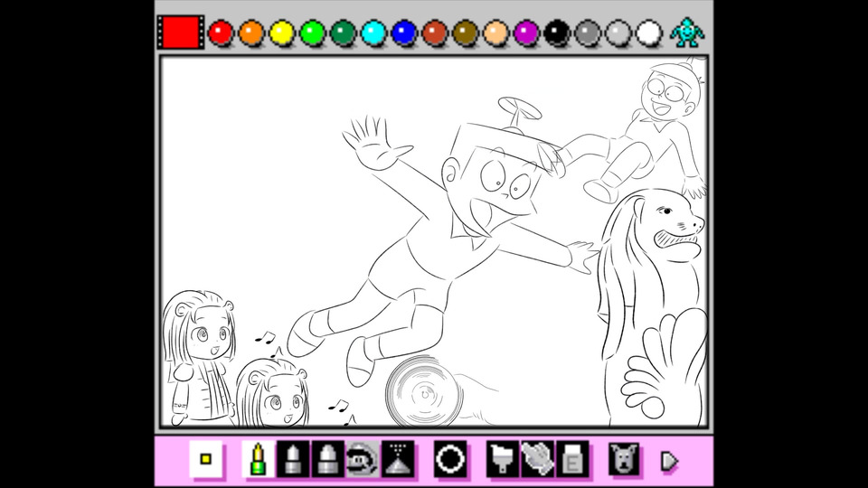Click the crystal ball drawing on canvas

click(424, 391)
